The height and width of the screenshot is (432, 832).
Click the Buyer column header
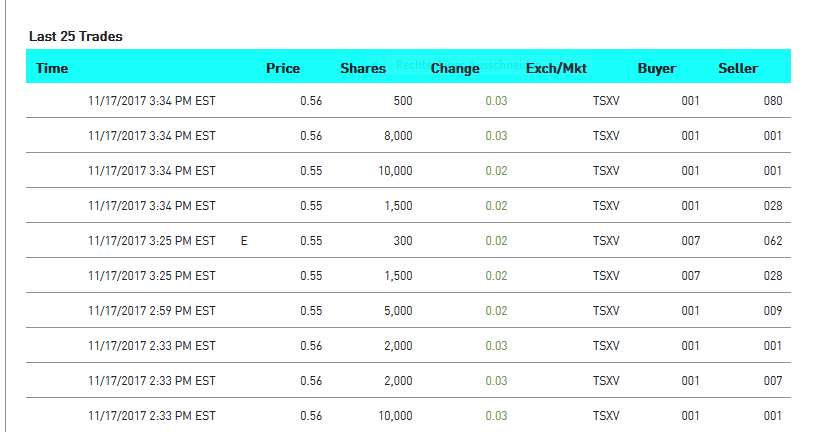point(657,69)
